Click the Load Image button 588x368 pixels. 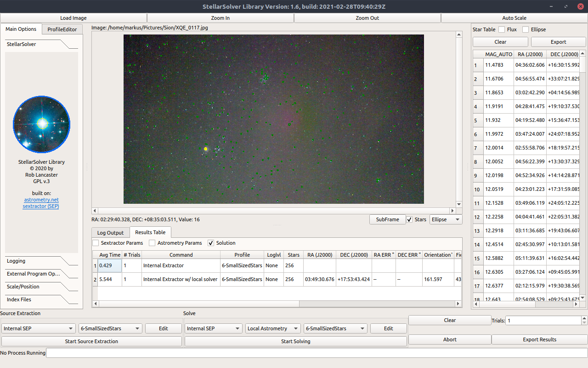[x=73, y=18]
